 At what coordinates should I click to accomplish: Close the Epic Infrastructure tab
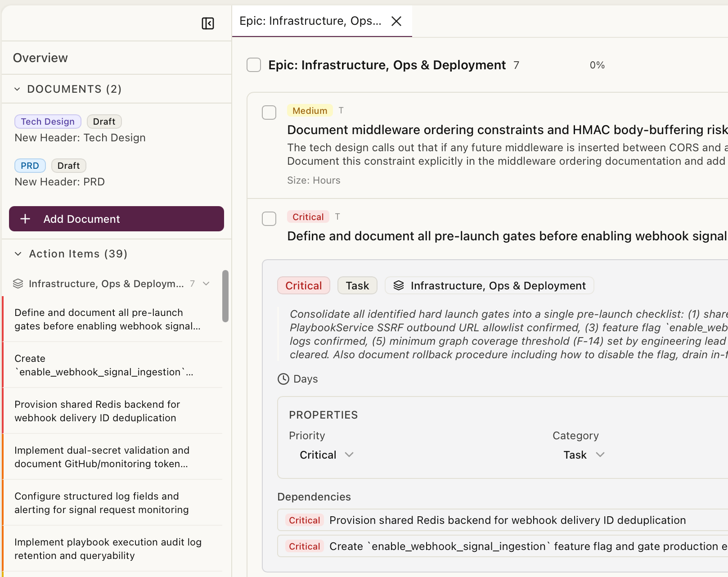pyautogui.click(x=396, y=21)
